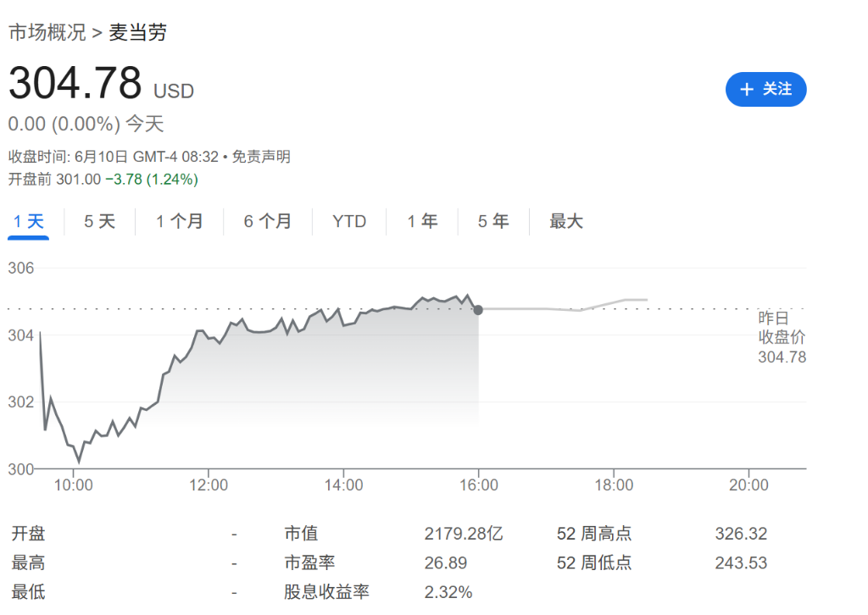Viewport: 868px width, 615px height.
Task: Show the 6 个月 chart
Action: coord(268,222)
